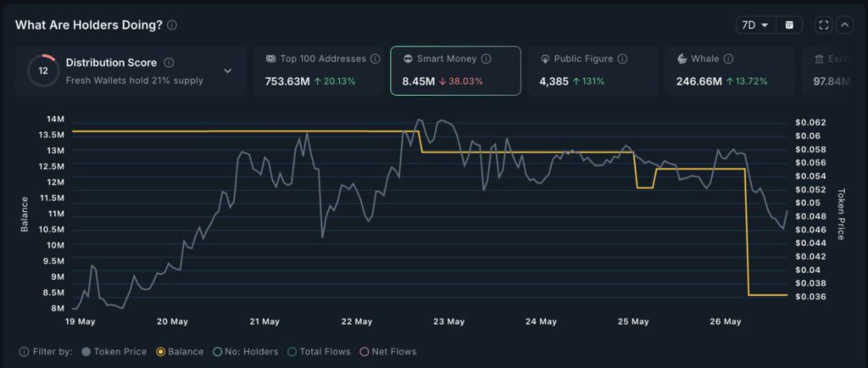Collapse the holders panel with up chevron
Screen dimensions: 868x368
[844, 25]
